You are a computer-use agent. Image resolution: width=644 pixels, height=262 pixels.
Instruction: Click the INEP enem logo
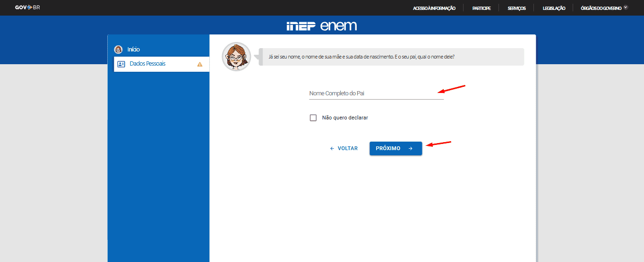(x=321, y=26)
